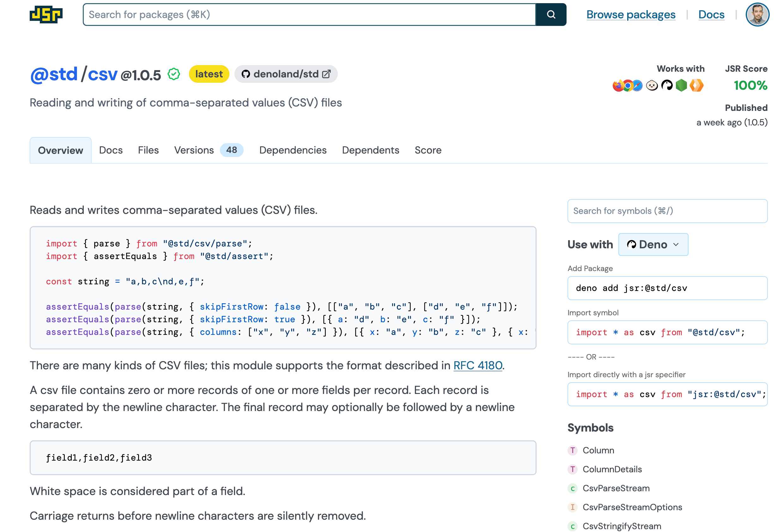Open the Dependents tab
Viewport: 783px width, 532px height.
pos(370,150)
